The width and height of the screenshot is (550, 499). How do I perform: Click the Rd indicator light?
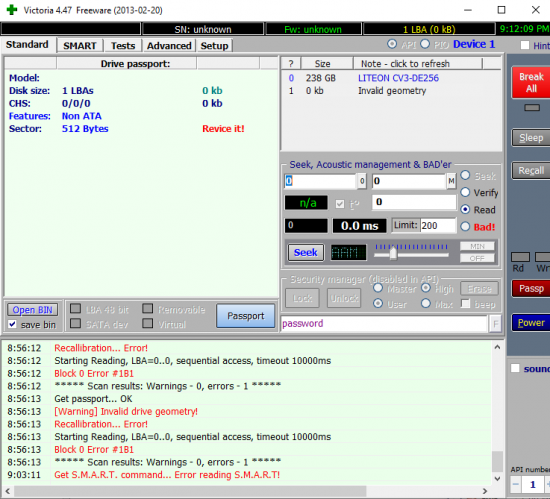pos(520,257)
